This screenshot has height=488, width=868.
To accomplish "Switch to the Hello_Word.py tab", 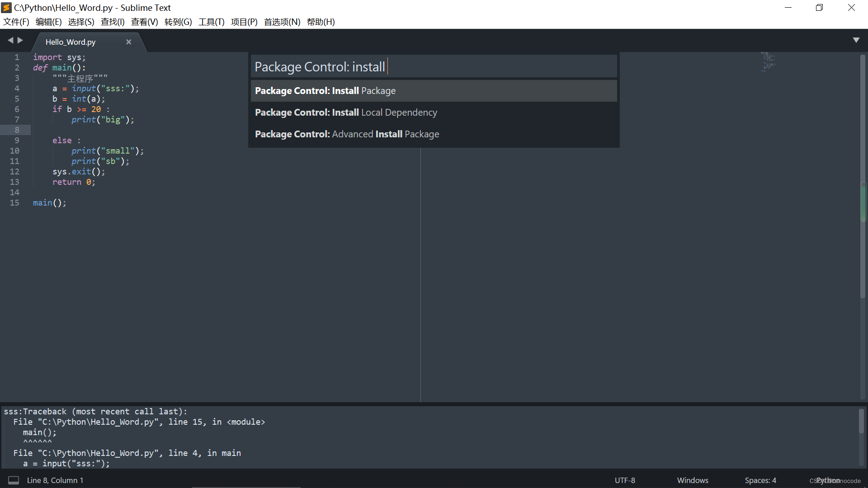I will click(71, 42).
